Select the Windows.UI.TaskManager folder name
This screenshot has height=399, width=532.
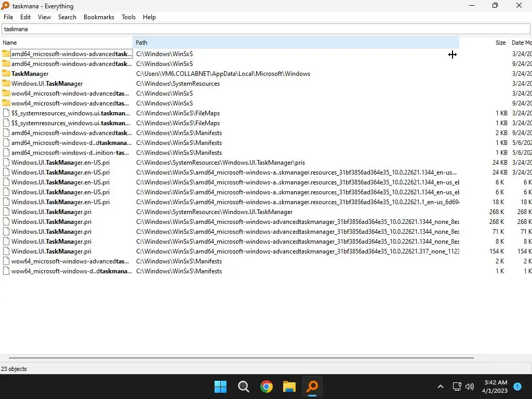tap(47, 84)
